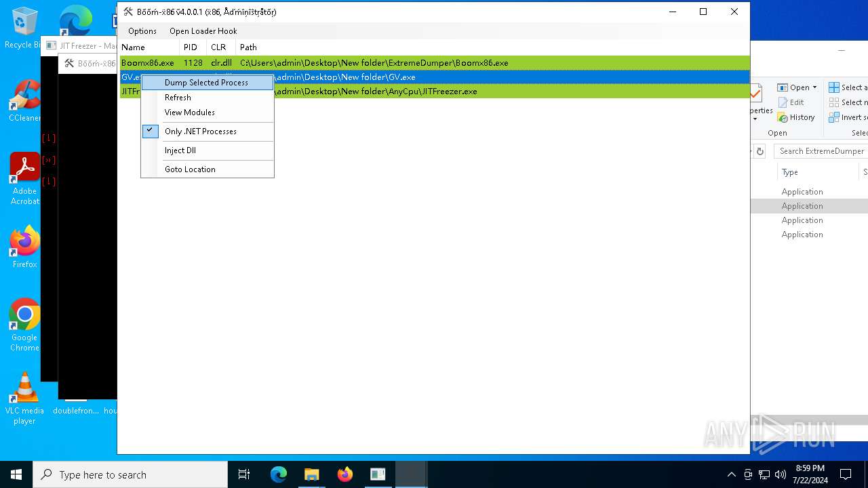Choose Dump Selected Process from context menu
The width and height of the screenshot is (868, 488).
coord(207,83)
